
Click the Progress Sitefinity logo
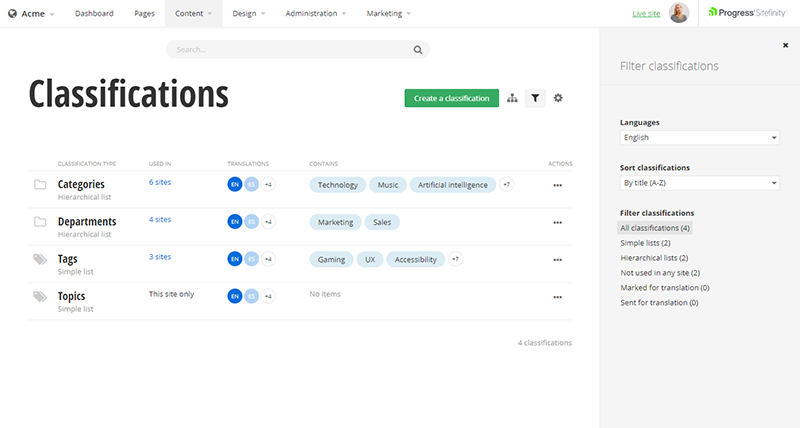(x=748, y=13)
